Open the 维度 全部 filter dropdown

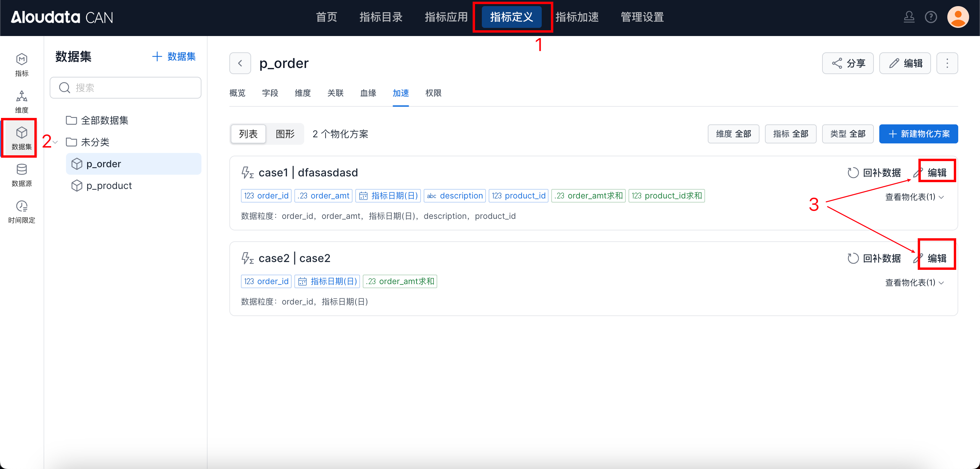[x=733, y=134]
